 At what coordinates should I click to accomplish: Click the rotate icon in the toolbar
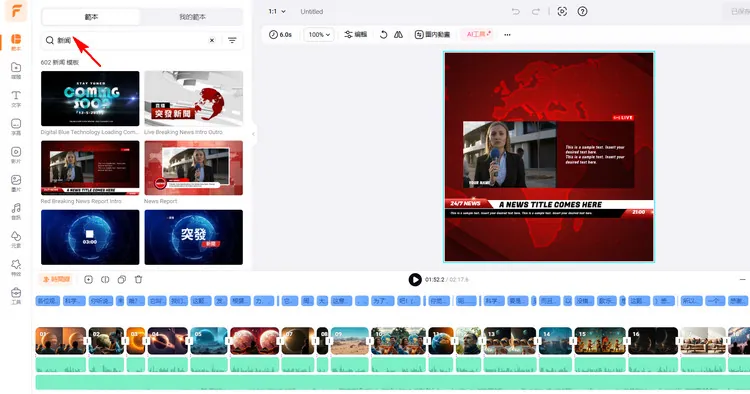[x=383, y=34]
